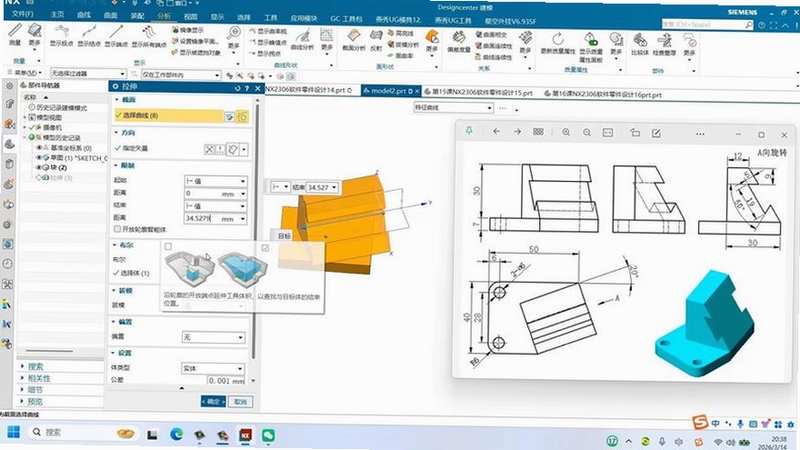Toggle the checked box above right preview image
The height and width of the screenshot is (450, 800).
(265, 248)
